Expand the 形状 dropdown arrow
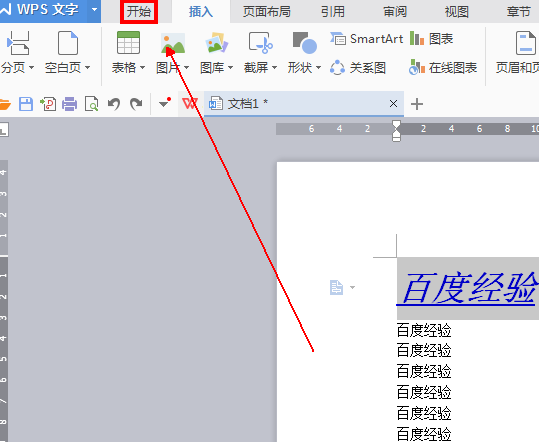 click(318, 67)
